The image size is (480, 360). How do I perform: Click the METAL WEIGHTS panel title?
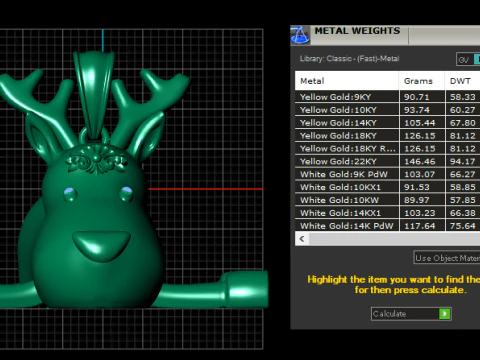point(357,31)
